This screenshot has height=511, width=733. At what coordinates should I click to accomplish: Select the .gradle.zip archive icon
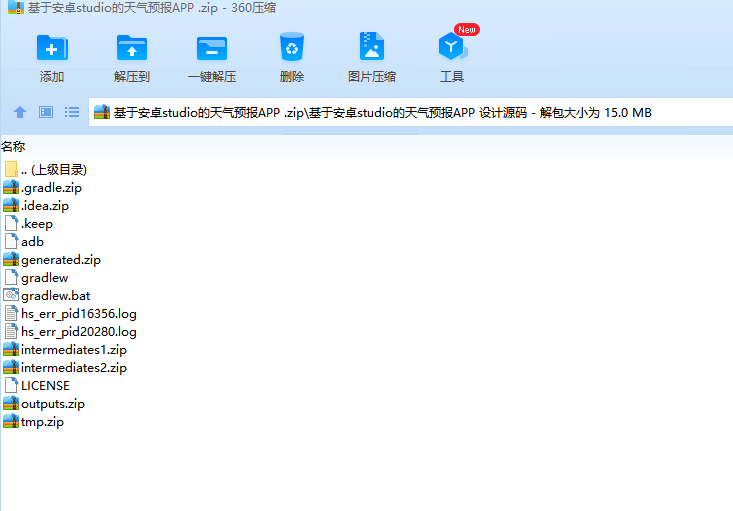click(11, 187)
